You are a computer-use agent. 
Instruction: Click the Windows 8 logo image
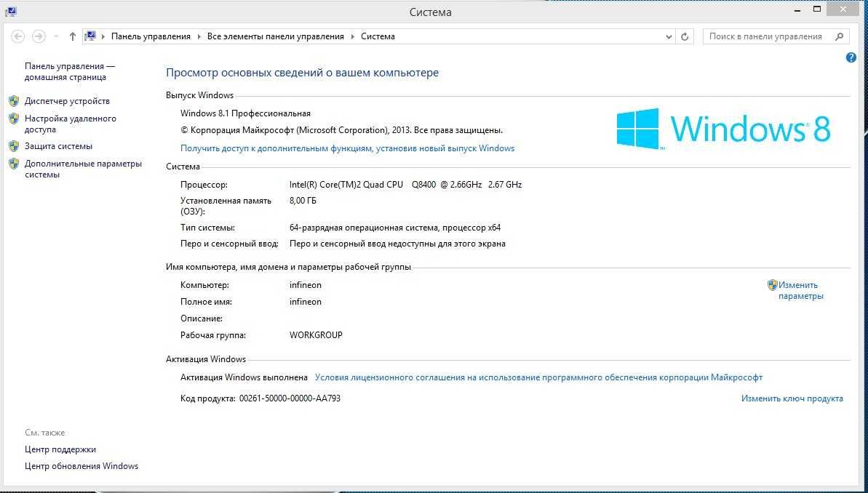(x=723, y=129)
